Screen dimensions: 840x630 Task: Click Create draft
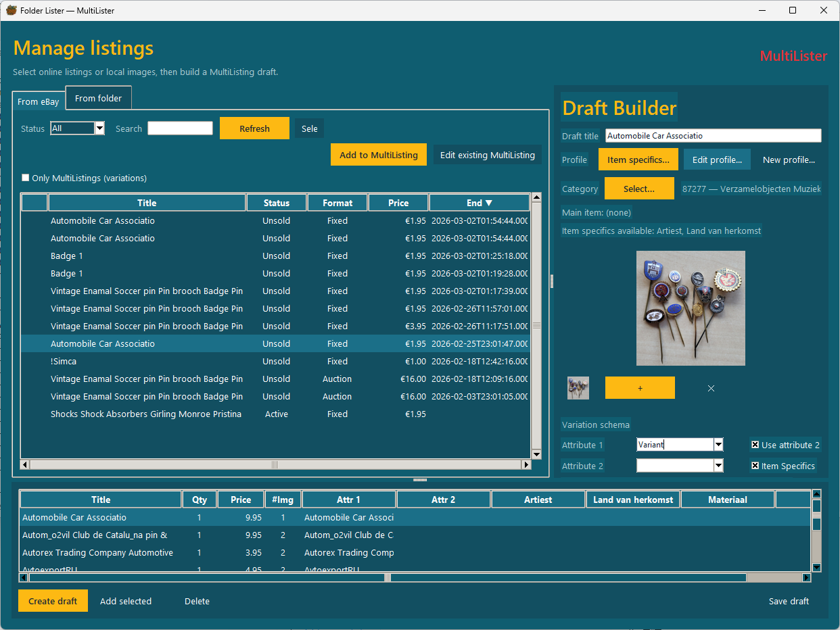pyautogui.click(x=53, y=600)
